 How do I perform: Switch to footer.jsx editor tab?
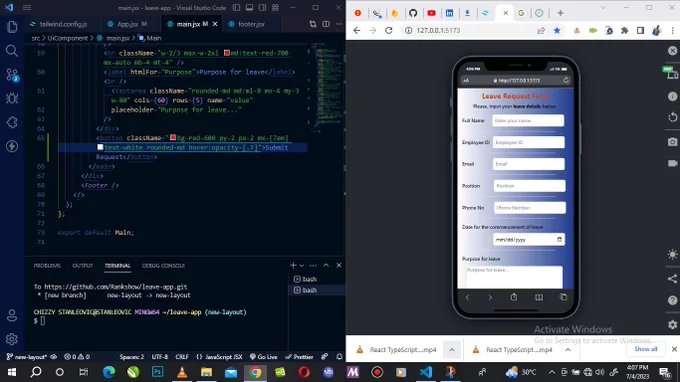251,24
